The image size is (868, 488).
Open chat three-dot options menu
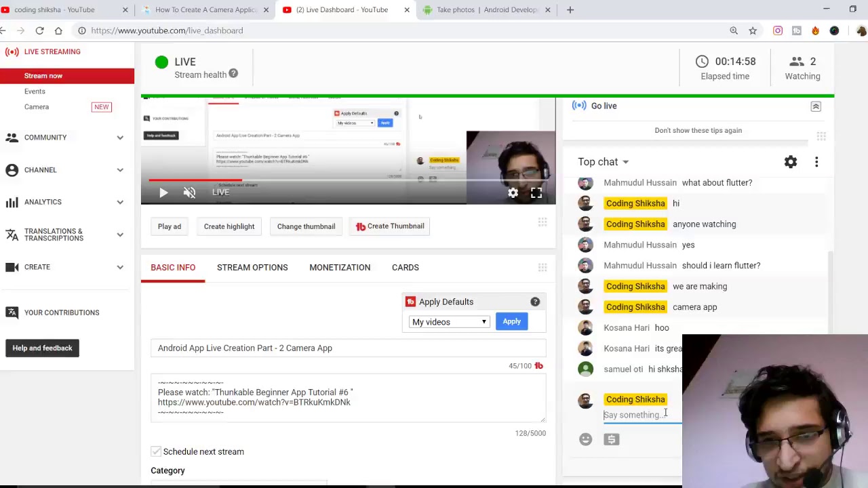[x=816, y=162]
